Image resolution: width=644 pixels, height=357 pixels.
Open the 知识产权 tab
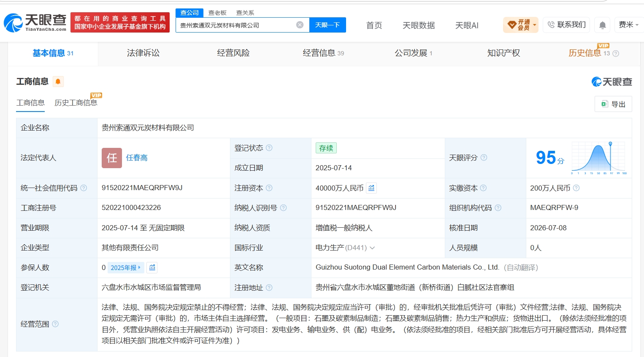(503, 53)
